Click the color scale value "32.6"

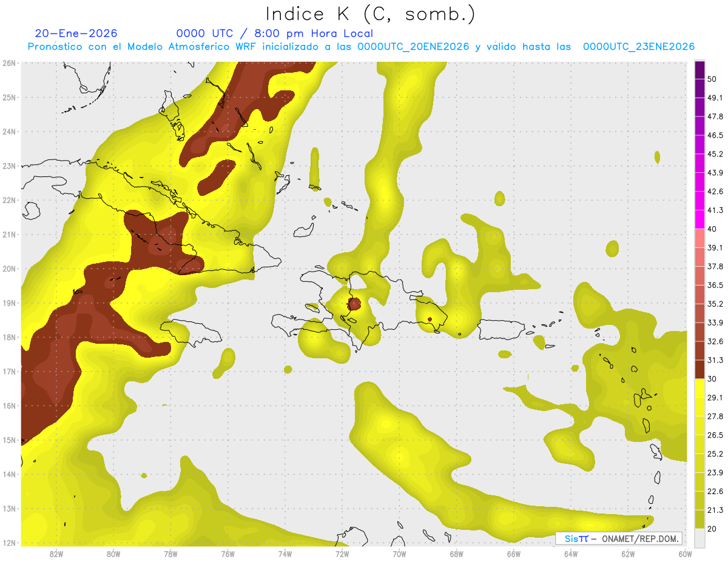point(715,341)
